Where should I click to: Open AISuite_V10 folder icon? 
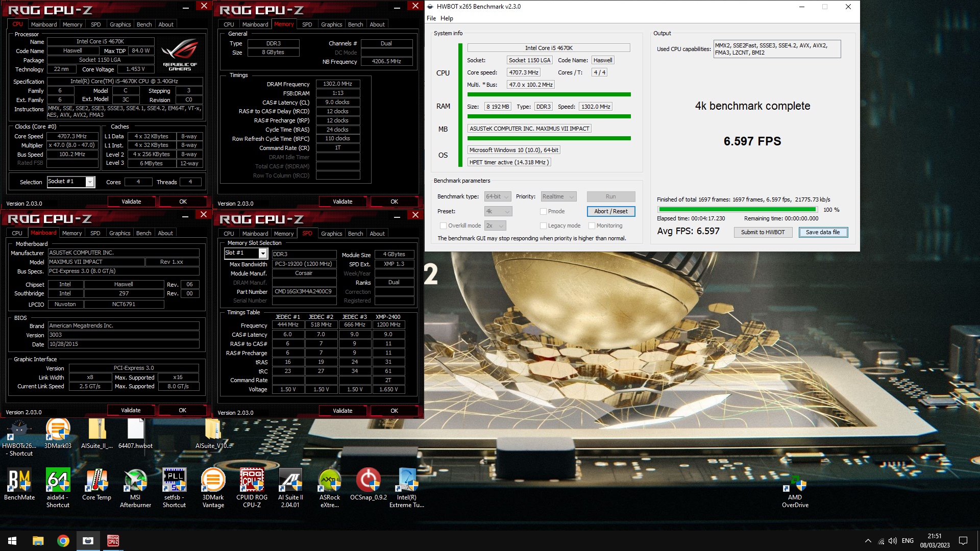tap(213, 434)
